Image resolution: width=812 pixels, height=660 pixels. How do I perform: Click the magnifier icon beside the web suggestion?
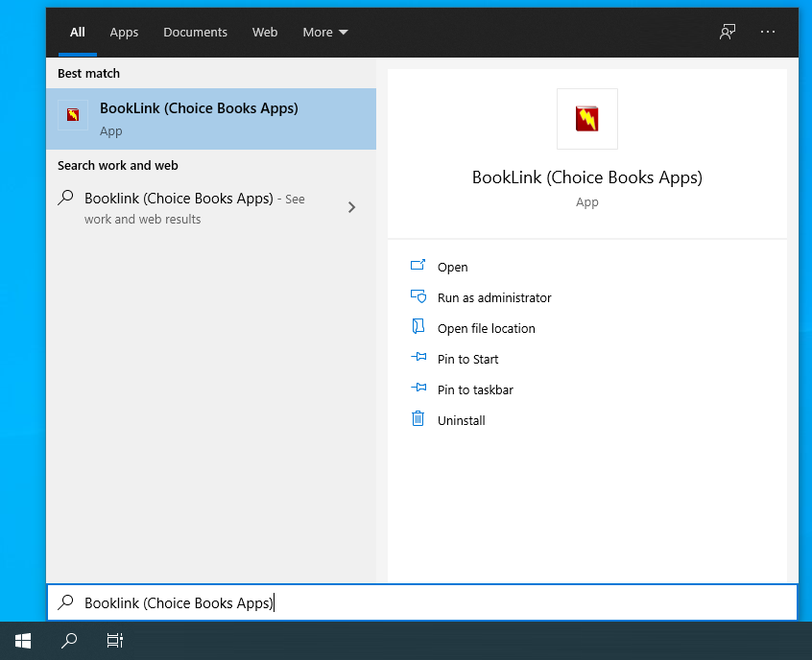(66, 198)
